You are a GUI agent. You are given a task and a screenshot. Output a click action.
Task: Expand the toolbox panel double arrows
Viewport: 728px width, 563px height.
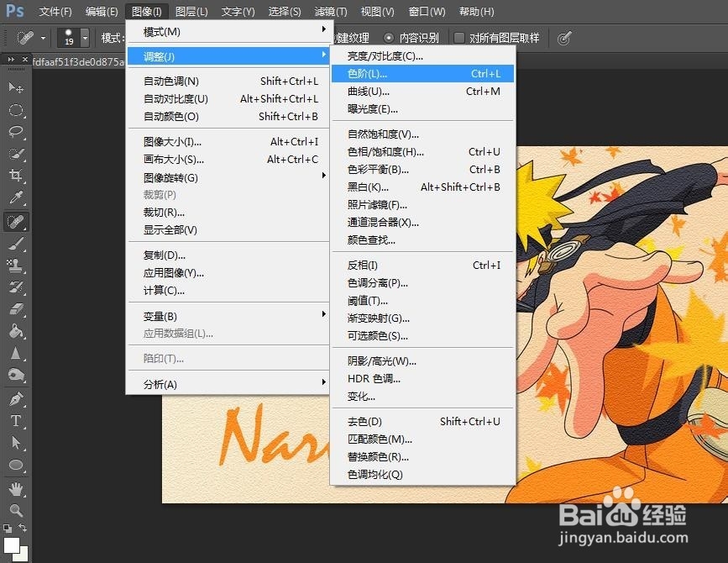pyautogui.click(x=11, y=60)
